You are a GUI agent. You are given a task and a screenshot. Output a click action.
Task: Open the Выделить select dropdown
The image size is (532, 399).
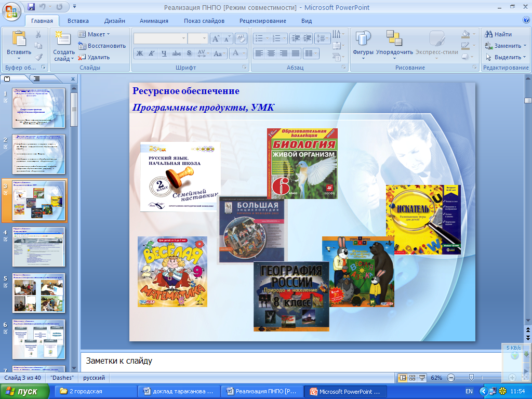click(x=506, y=57)
